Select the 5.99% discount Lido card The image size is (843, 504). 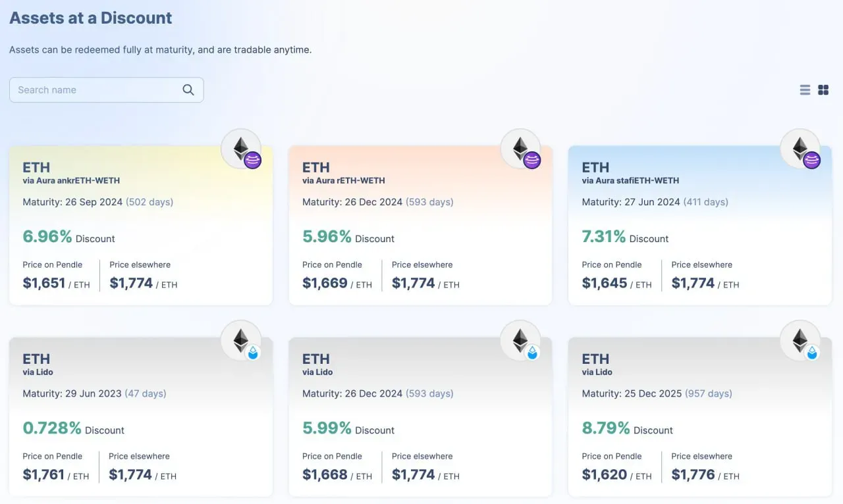(x=420, y=417)
